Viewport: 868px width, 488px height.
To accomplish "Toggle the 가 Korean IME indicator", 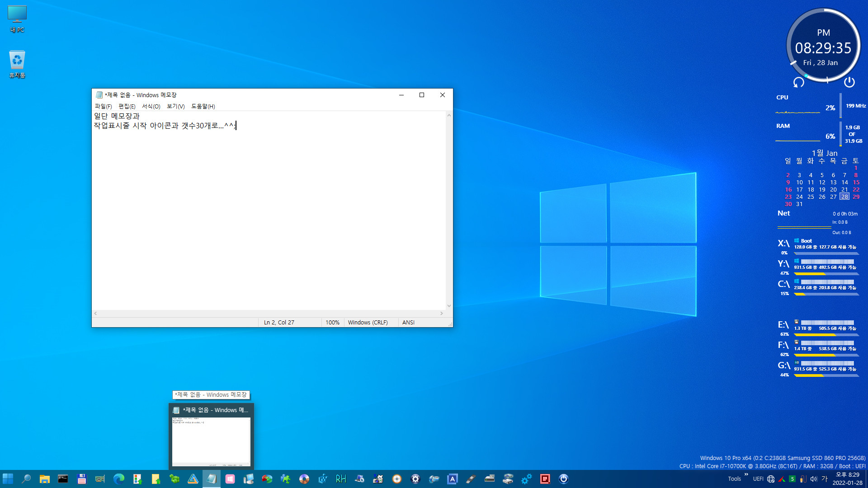I will click(x=825, y=479).
